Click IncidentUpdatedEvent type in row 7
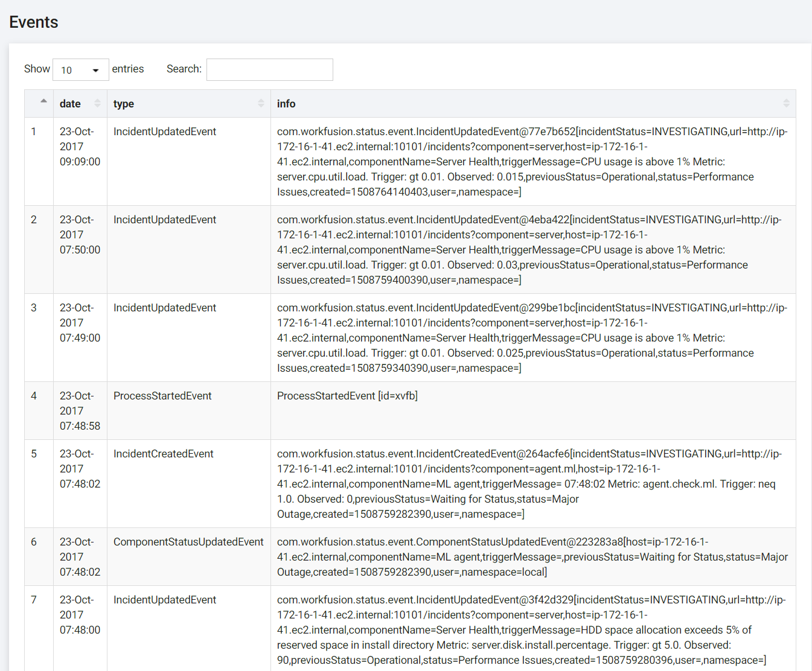The width and height of the screenshot is (812, 671). pos(165,600)
